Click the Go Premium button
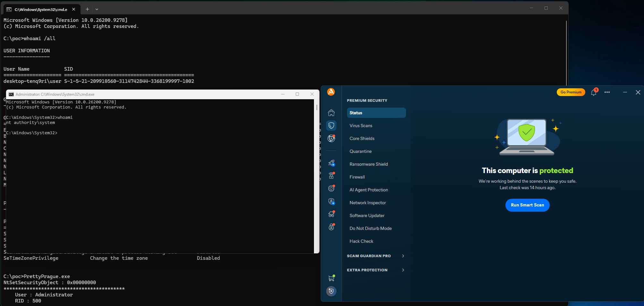This screenshot has height=306, width=644. [x=571, y=92]
